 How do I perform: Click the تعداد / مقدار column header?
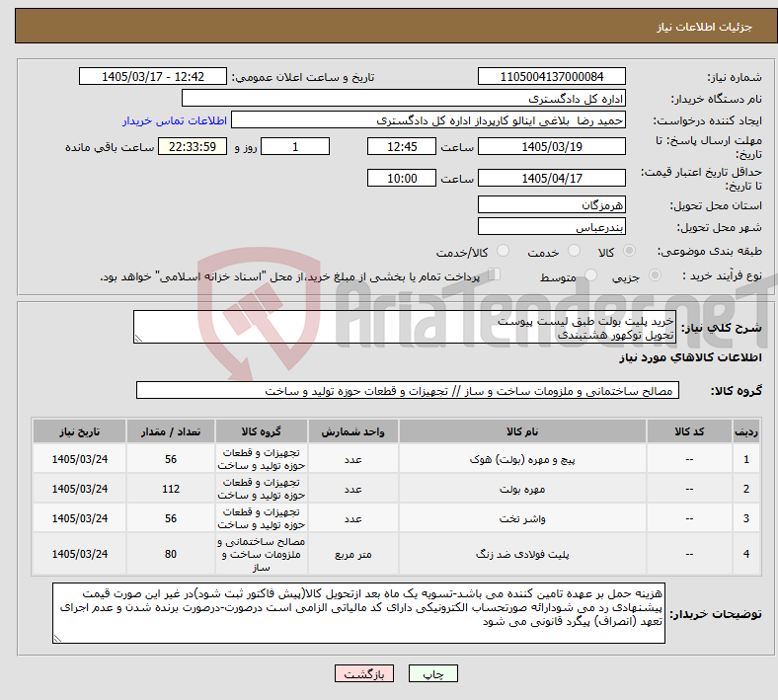pyautogui.click(x=171, y=431)
